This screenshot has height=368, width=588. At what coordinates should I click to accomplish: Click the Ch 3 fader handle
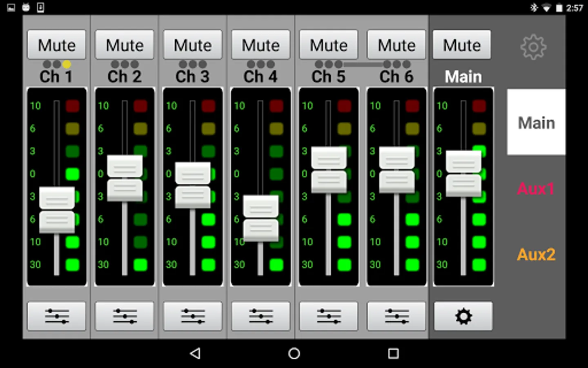point(193,185)
